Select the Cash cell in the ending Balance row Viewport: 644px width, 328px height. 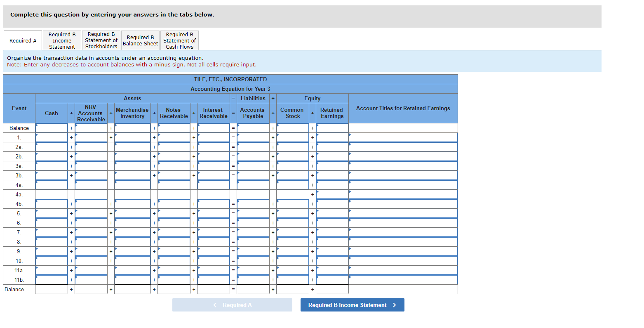(52, 289)
